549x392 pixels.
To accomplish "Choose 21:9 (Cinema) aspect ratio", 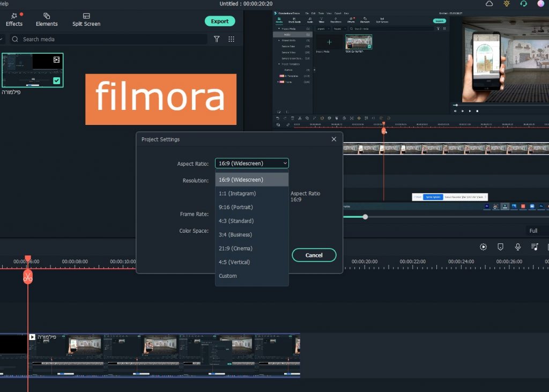I will tap(252, 248).
